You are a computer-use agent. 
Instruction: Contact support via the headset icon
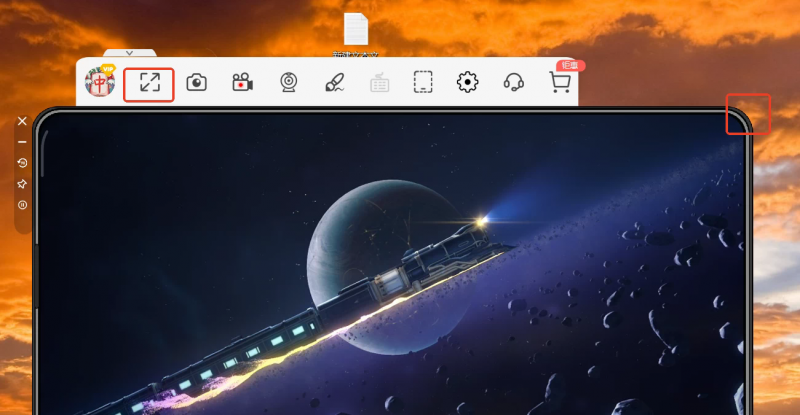click(x=514, y=82)
